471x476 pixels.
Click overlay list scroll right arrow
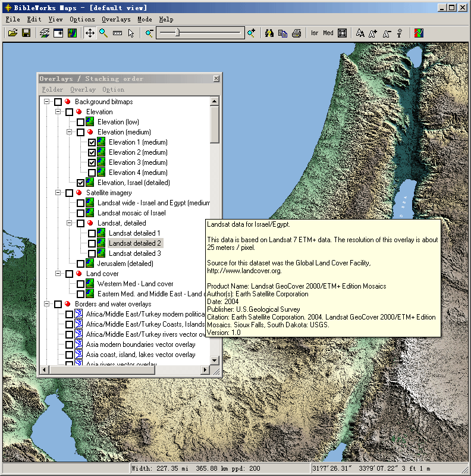pyautogui.click(x=205, y=369)
